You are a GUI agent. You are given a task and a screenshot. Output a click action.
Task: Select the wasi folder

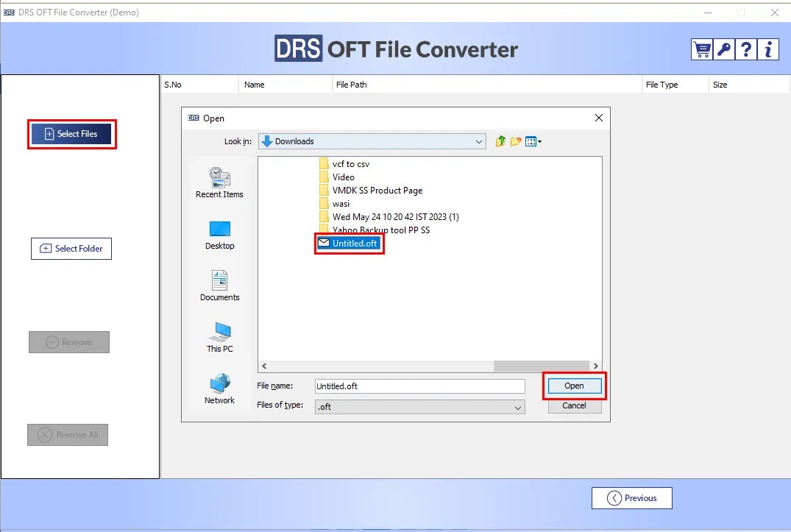[x=335, y=204]
